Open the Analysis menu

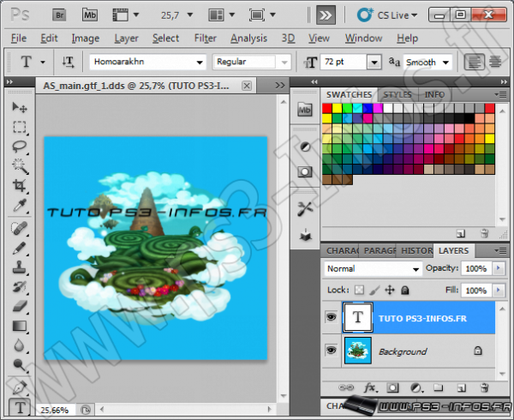[x=248, y=39]
